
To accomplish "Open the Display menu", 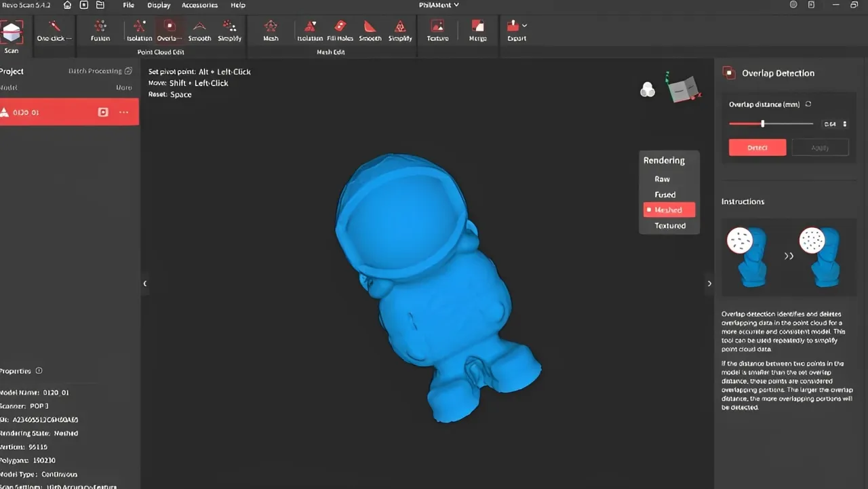I will 159,5.
